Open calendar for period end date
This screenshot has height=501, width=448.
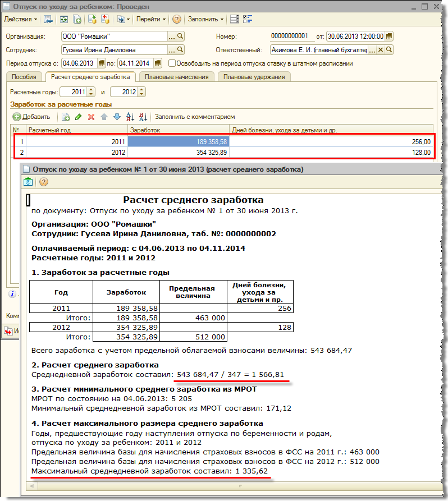157,63
